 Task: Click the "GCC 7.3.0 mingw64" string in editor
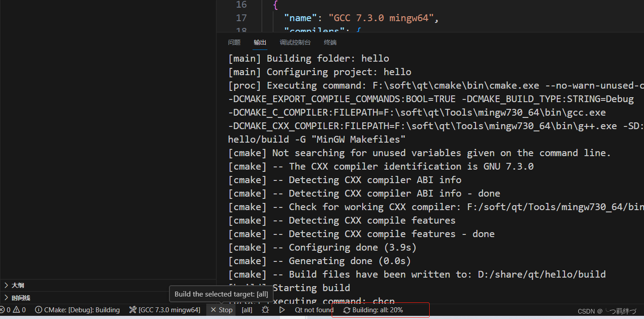[382, 18]
